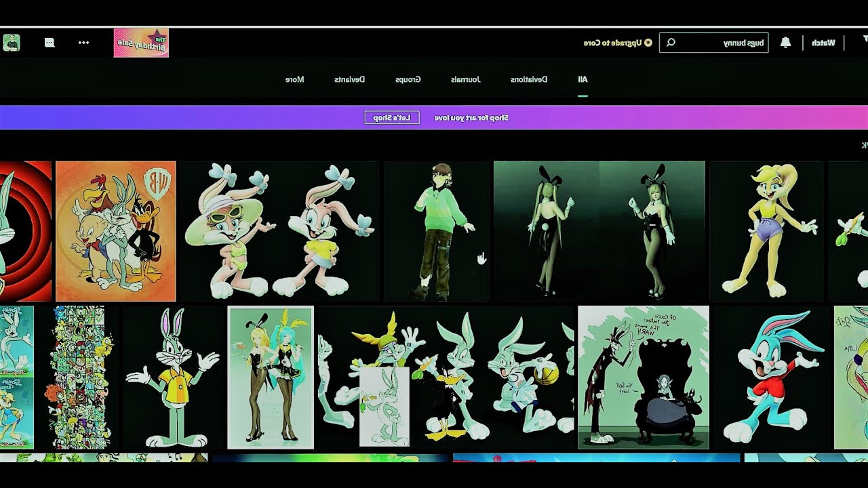
Task: Open the multi-pose Bugs and Daffy artwork
Action: (x=446, y=378)
